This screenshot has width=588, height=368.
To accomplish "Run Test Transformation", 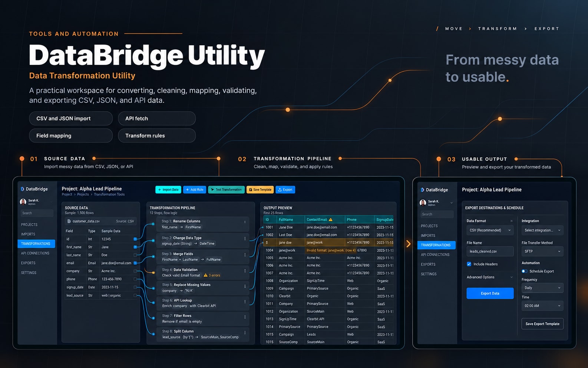I will tap(226, 190).
